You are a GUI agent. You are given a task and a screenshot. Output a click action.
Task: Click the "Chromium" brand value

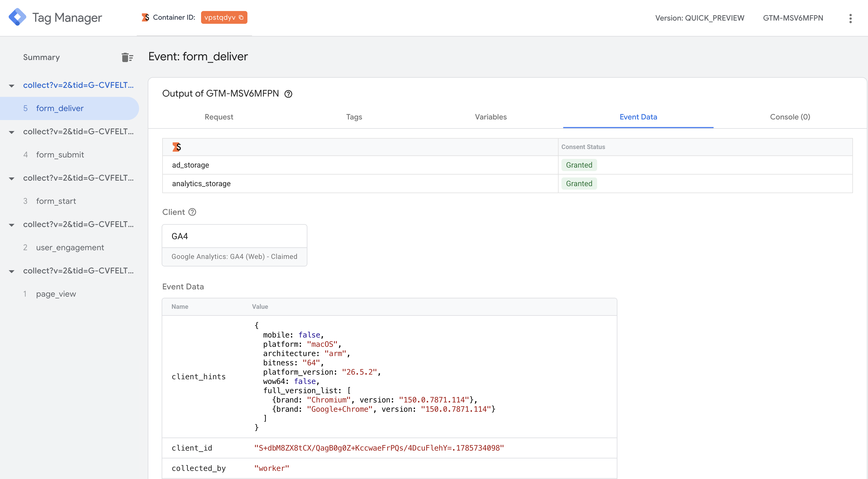click(329, 400)
